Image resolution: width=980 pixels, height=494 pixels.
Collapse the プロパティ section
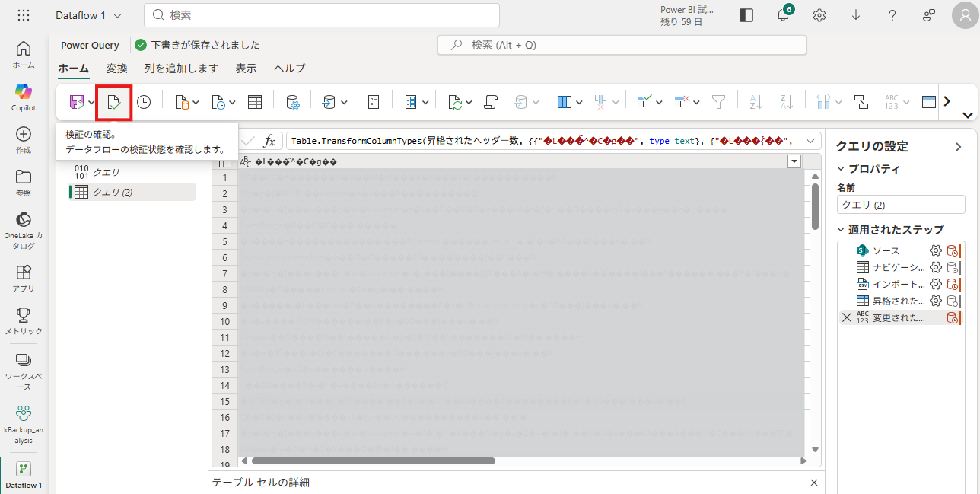pyautogui.click(x=841, y=169)
